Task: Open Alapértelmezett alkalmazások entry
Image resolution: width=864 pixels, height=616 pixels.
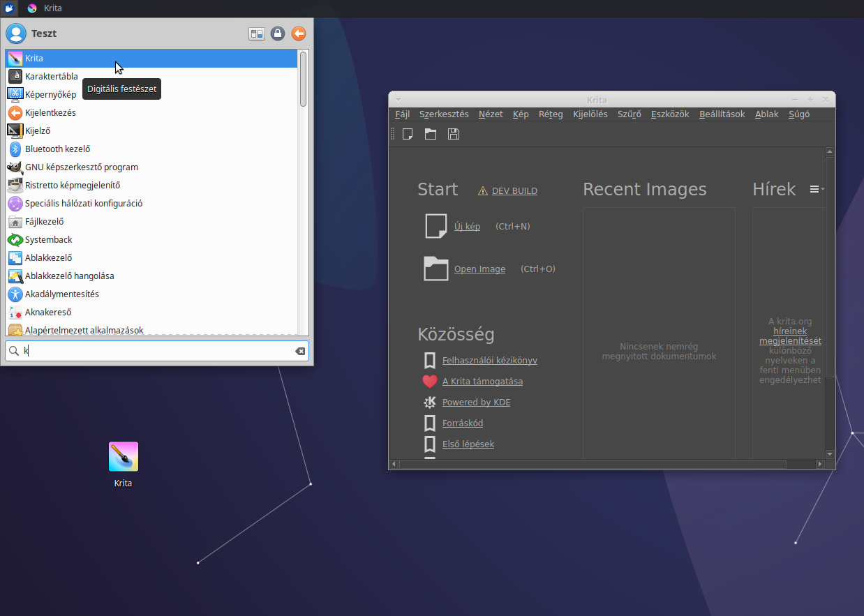Action: [x=151, y=329]
